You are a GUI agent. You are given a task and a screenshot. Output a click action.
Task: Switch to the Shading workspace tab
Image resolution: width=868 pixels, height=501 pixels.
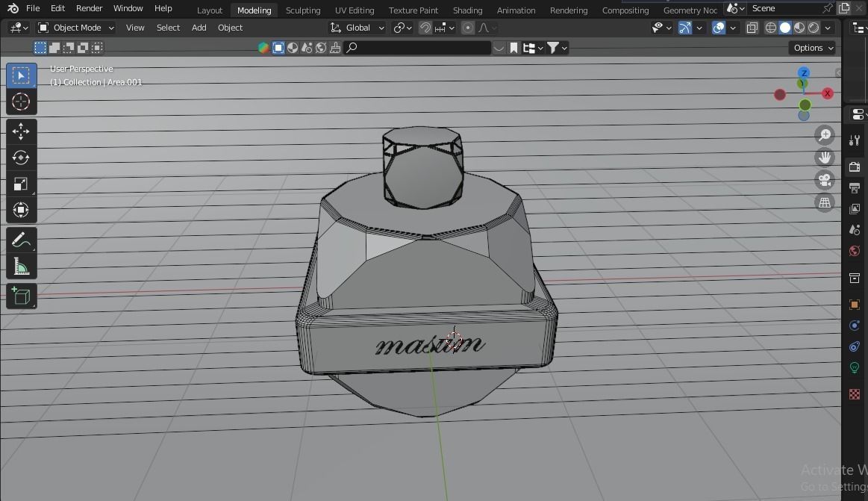pos(467,10)
